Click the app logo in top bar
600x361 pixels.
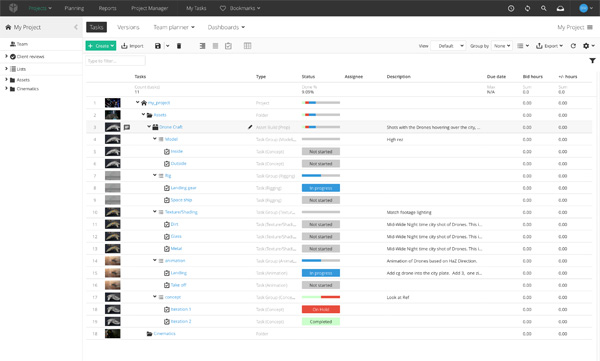tap(13, 8)
